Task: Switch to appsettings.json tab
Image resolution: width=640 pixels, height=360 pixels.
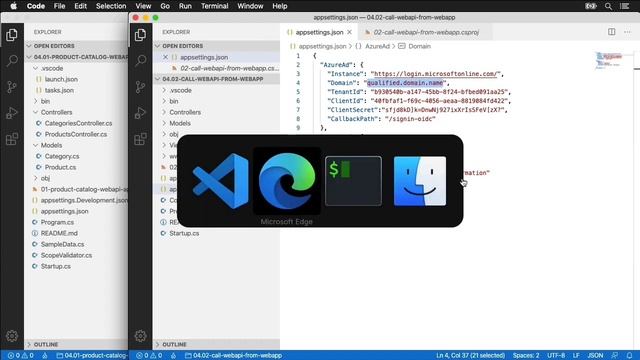Action: [319, 32]
